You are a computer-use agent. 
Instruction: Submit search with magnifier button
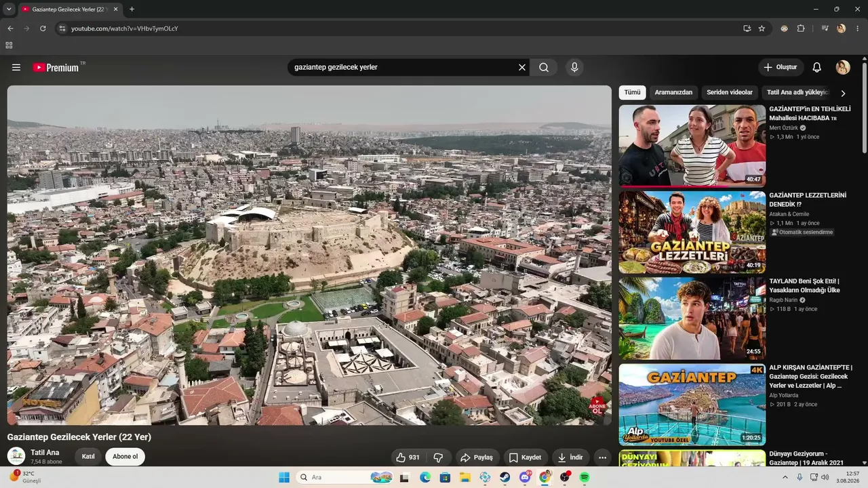[544, 67]
